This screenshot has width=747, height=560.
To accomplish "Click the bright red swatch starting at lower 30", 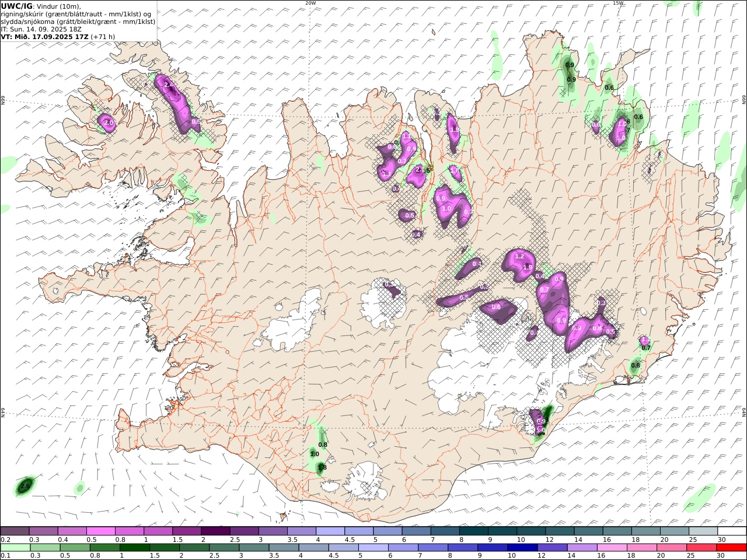I will [x=731, y=547].
